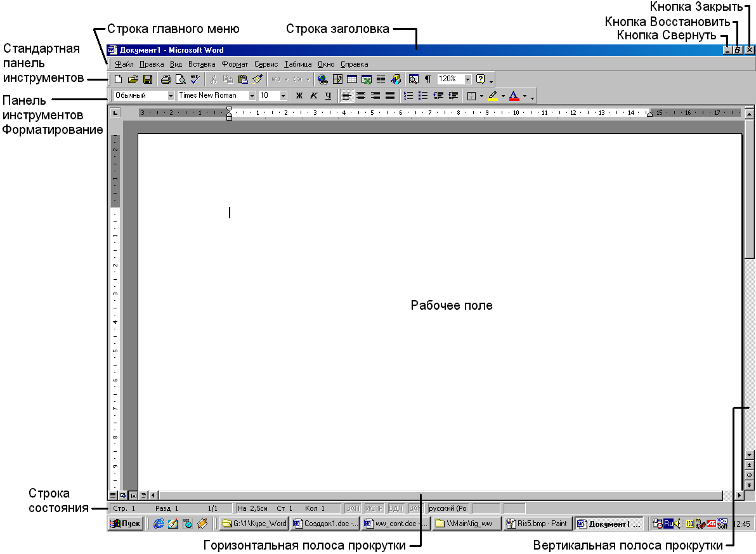Show the Drawing toolbar icon
Viewport: 756px width, 554px height.
coord(395,79)
